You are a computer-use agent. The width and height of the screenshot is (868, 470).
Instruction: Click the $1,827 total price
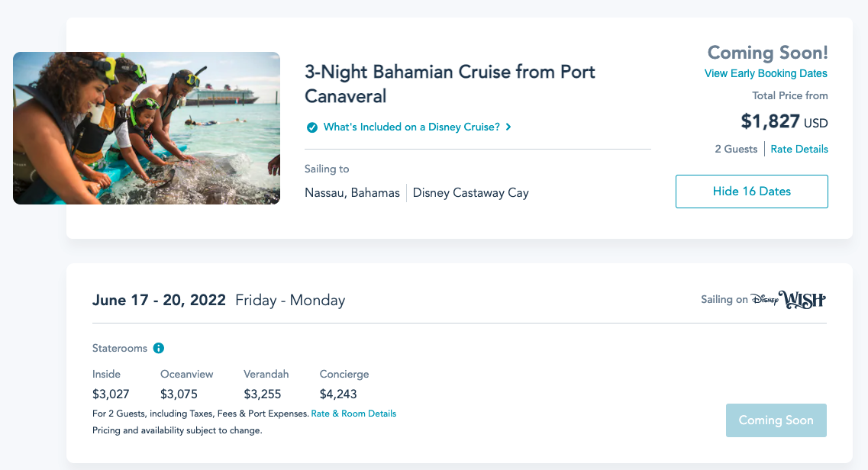point(770,121)
